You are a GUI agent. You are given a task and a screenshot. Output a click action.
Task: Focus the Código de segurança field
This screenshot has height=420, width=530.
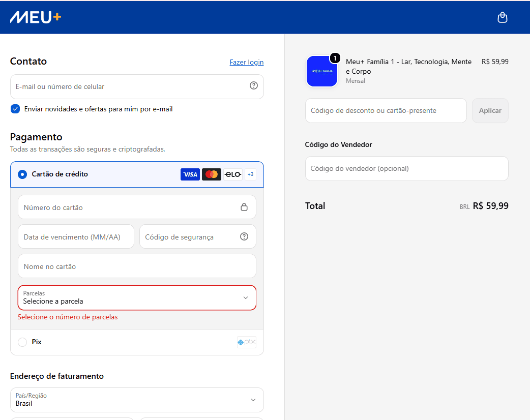click(x=198, y=236)
